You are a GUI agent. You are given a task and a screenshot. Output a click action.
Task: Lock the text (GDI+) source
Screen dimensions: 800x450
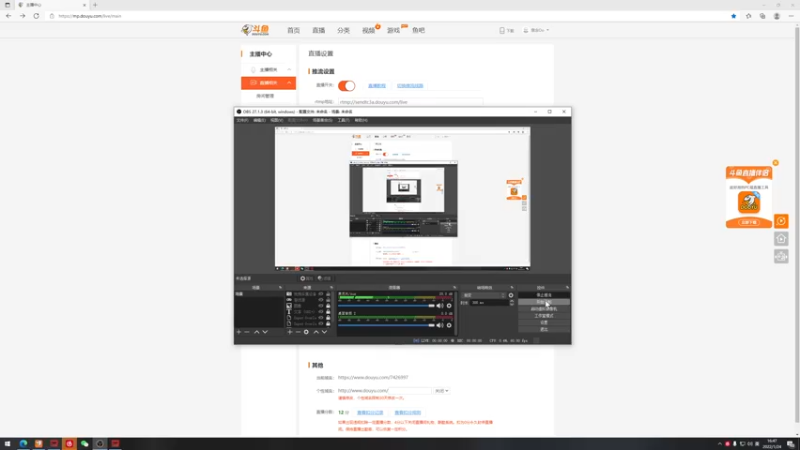328,312
